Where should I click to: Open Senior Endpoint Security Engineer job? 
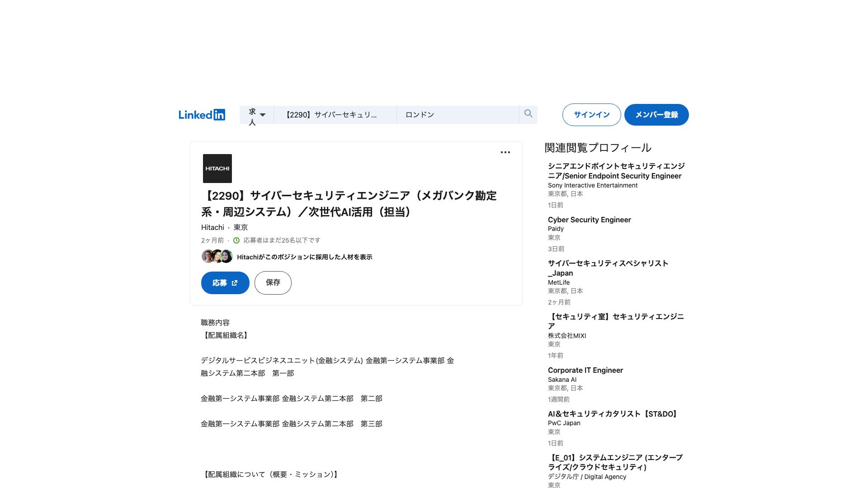(616, 171)
